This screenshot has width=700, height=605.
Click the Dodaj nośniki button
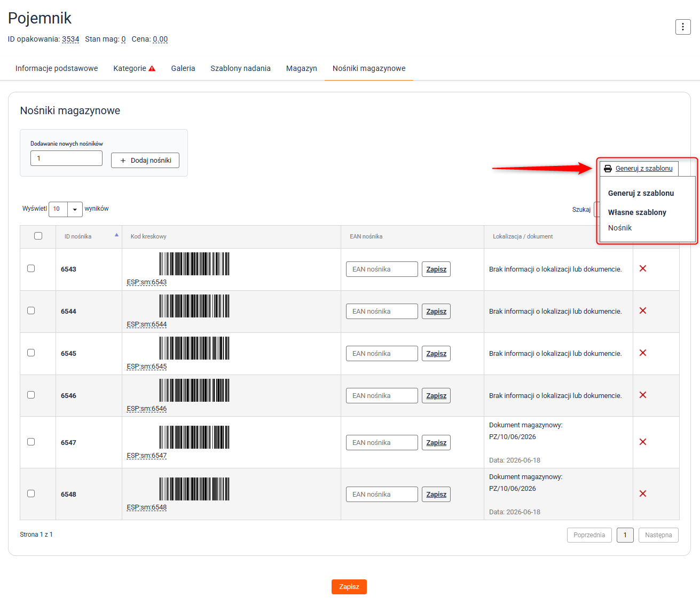pos(145,161)
